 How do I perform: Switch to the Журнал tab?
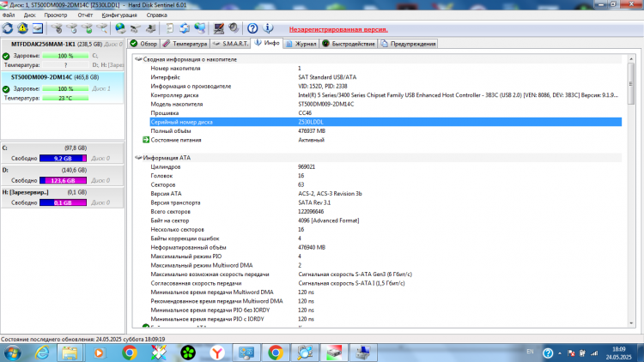point(301,44)
